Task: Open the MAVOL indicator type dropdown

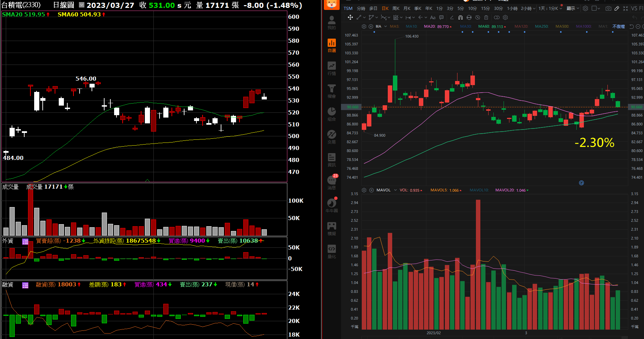Action: pyautogui.click(x=395, y=190)
